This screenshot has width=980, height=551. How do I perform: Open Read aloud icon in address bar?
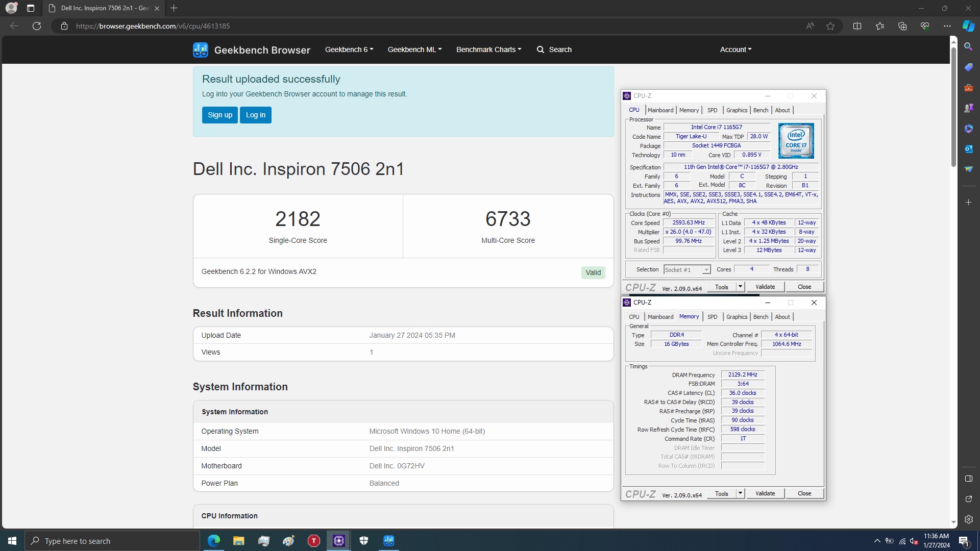pyautogui.click(x=810, y=26)
